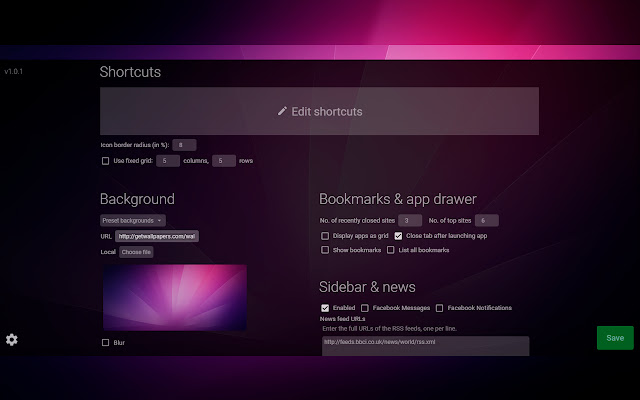Click the Background section heading

(137, 199)
